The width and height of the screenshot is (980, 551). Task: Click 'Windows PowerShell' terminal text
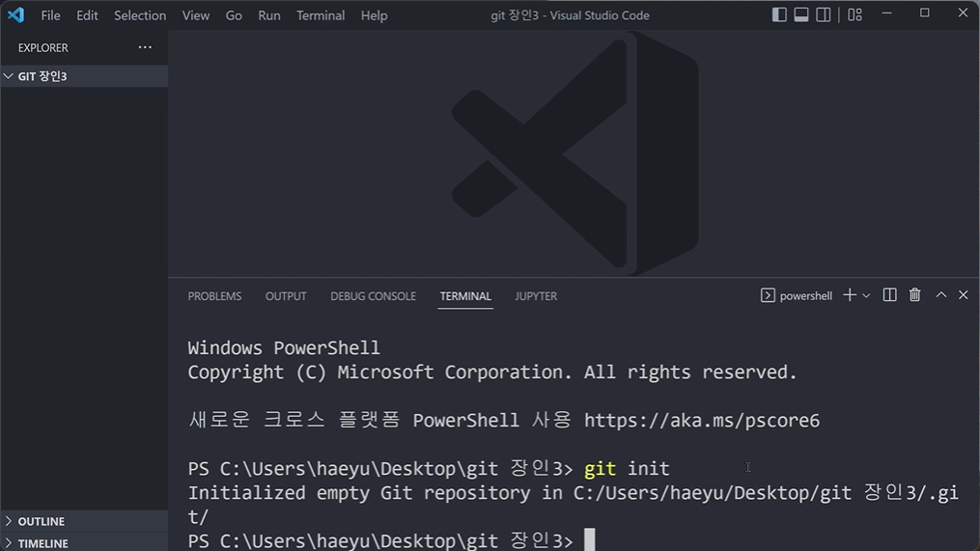284,348
